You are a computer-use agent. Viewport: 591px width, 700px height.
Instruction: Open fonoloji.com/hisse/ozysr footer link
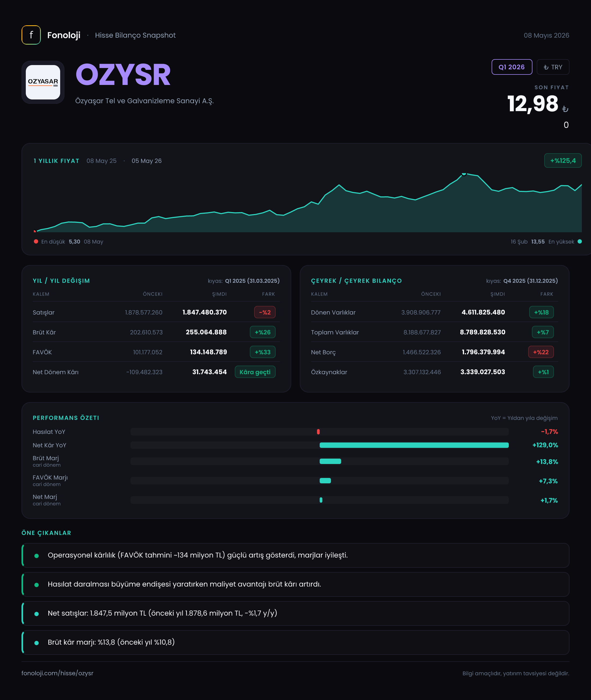(57, 673)
